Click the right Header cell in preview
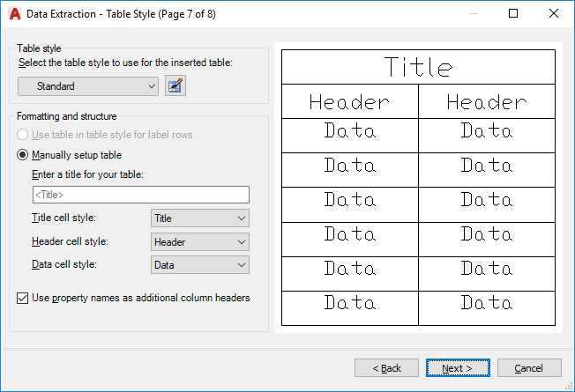Viewport: 575px width, 392px height. point(487,102)
